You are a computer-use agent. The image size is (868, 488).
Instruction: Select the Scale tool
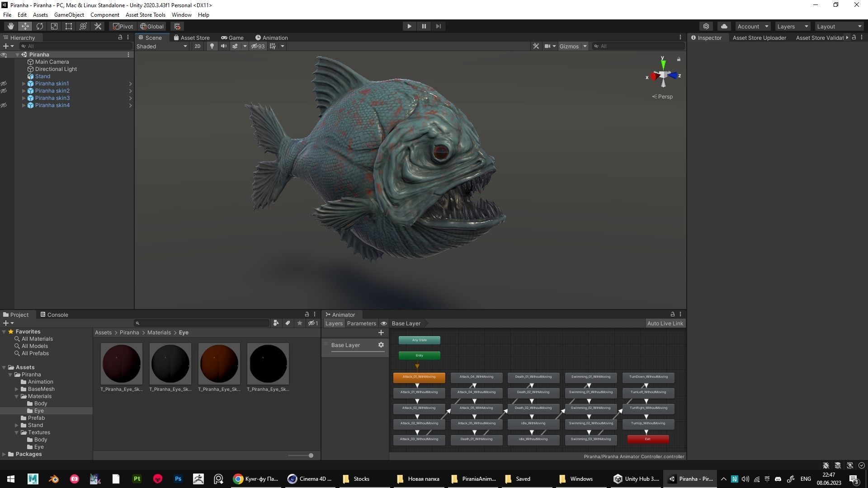click(54, 26)
